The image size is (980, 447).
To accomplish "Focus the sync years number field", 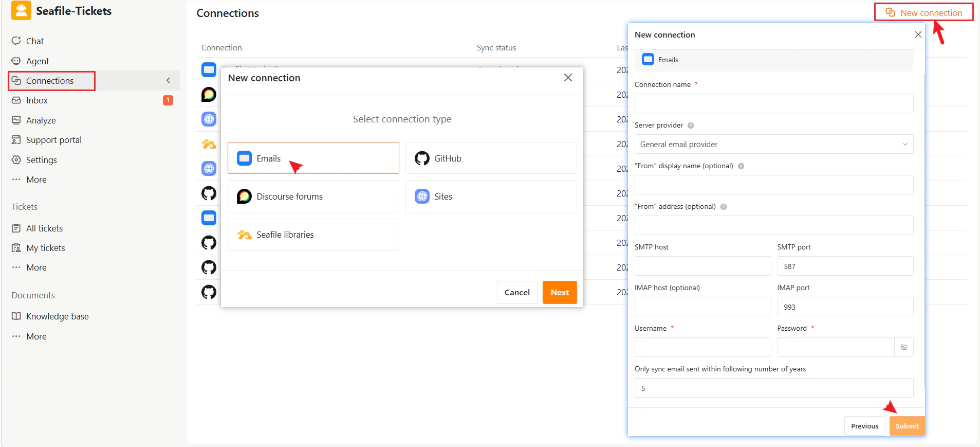I will coord(774,388).
